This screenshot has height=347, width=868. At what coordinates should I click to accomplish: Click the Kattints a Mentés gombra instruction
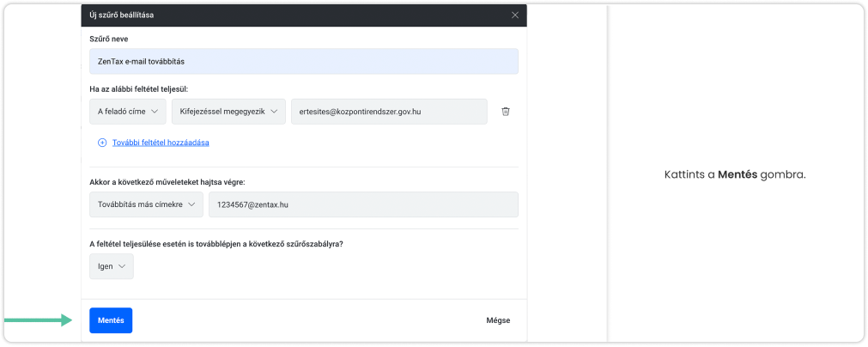click(x=735, y=175)
